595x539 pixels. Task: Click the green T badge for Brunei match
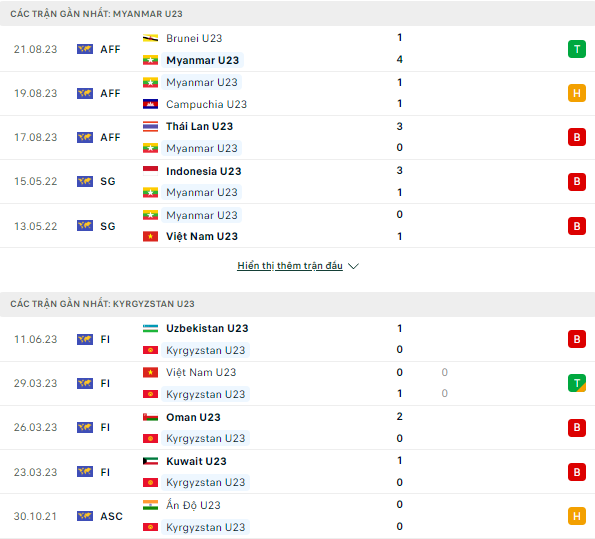pyautogui.click(x=576, y=49)
